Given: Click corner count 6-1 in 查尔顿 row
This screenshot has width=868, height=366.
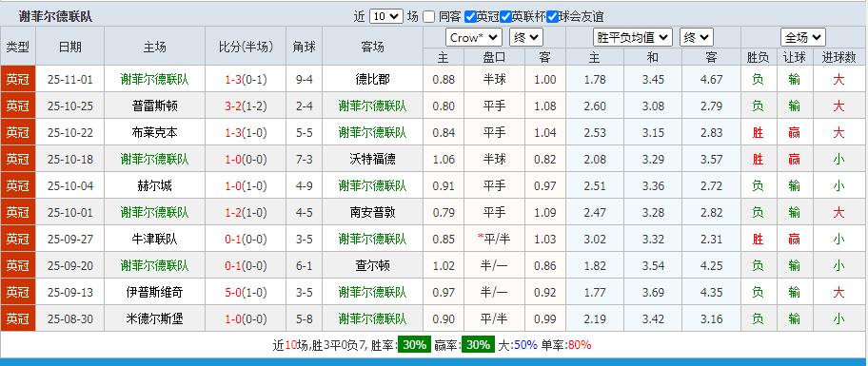Looking at the screenshot, I should 304,265.
